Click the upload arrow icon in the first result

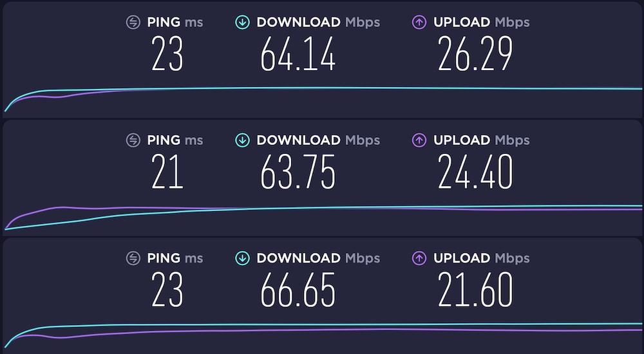(x=419, y=22)
